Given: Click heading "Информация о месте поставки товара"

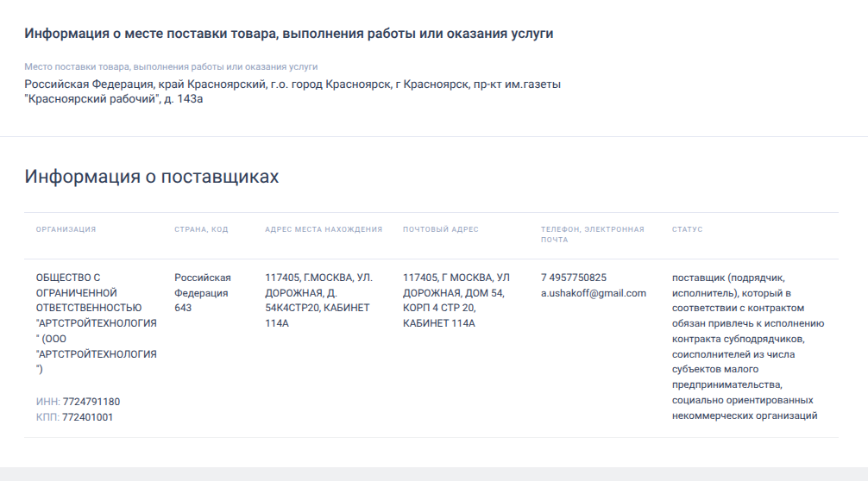Looking at the screenshot, I should pos(288,34).
